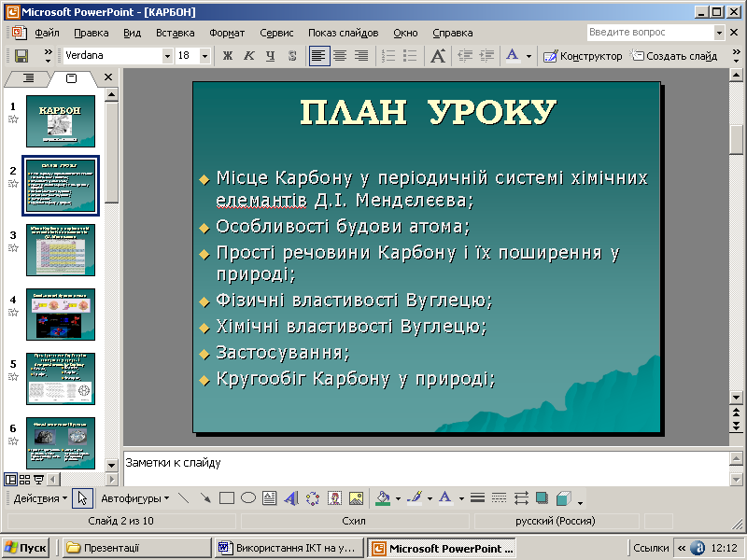Switch to Normal view button

(10, 479)
